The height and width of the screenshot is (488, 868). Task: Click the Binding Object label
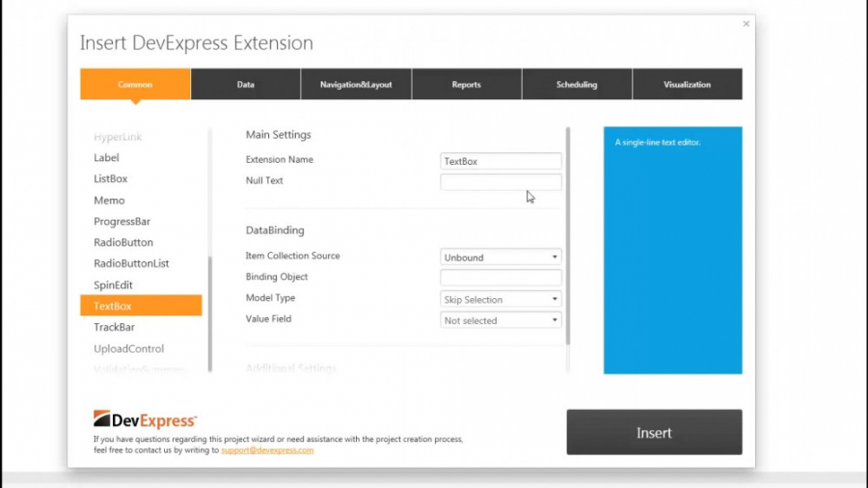click(x=277, y=277)
